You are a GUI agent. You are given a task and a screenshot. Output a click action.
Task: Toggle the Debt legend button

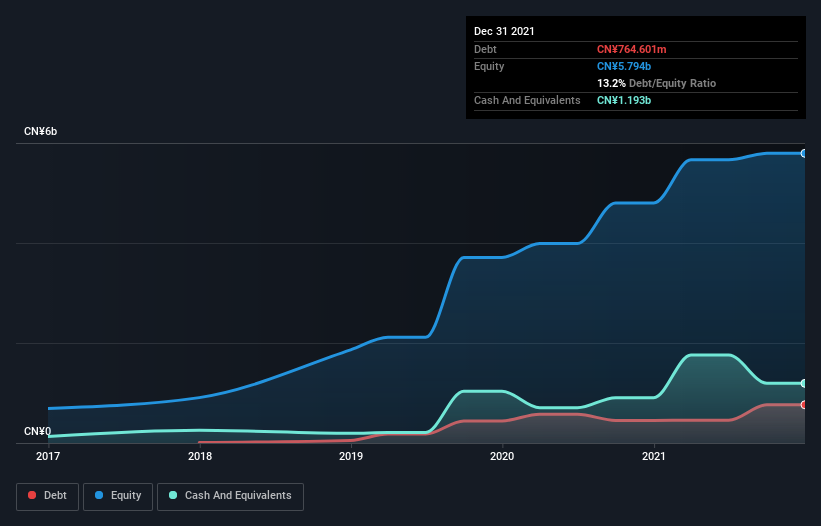(47, 496)
